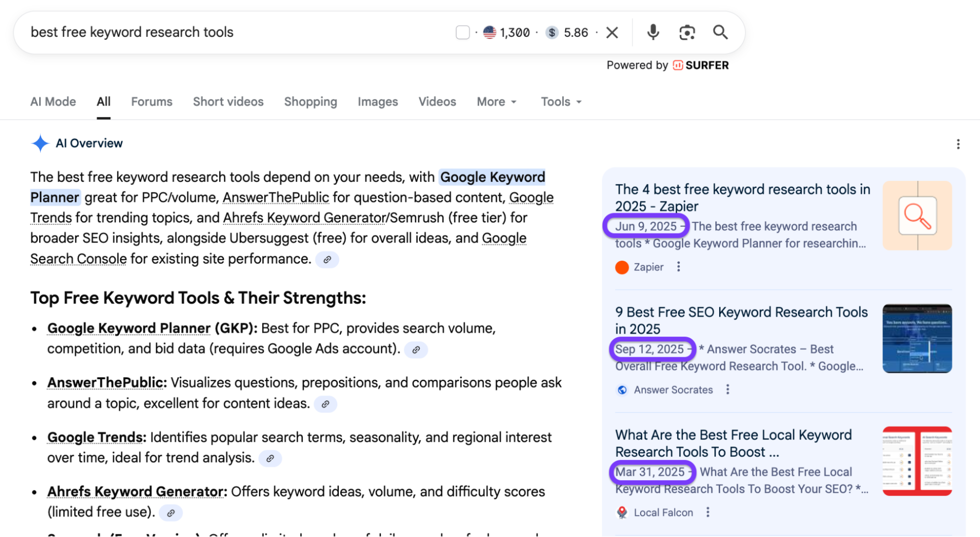Click the magnifying glass search button
This screenshot has height=537, width=980.
tap(720, 32)
